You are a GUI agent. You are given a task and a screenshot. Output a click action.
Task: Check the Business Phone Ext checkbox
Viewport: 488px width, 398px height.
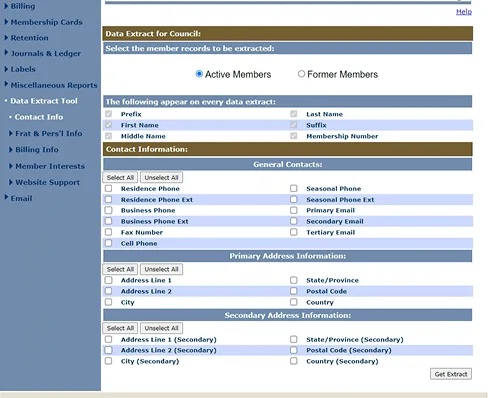pyautogui.click(x=108, y=221)
